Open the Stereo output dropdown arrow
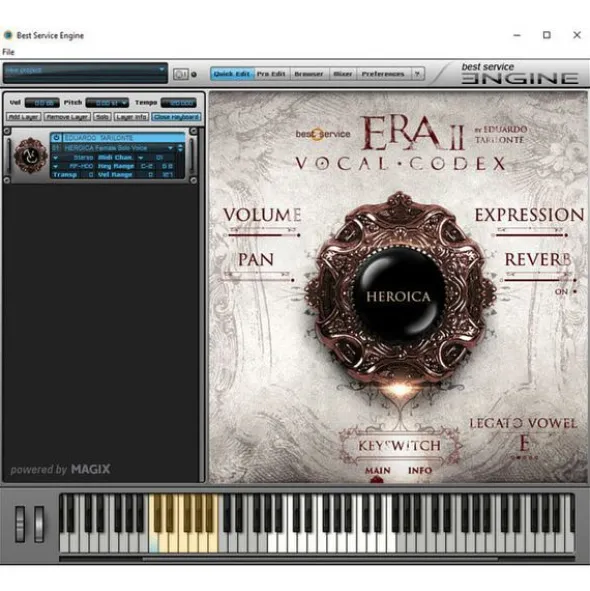Screen dimensions: 590x591 [x=55, y=157]
